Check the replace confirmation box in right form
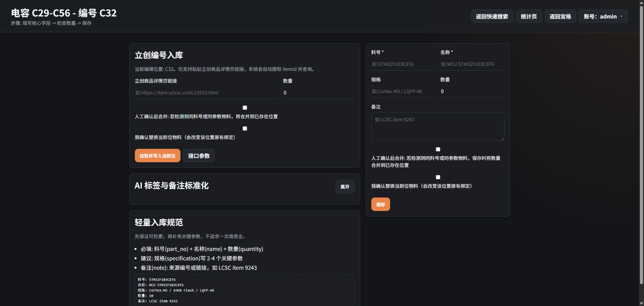Screen dimensions: 644x306 point(438,177)
